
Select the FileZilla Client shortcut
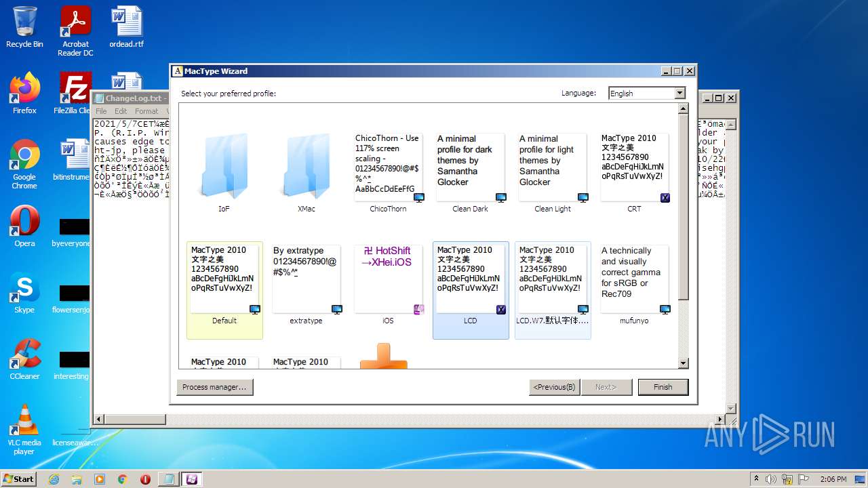click(73, 93)
